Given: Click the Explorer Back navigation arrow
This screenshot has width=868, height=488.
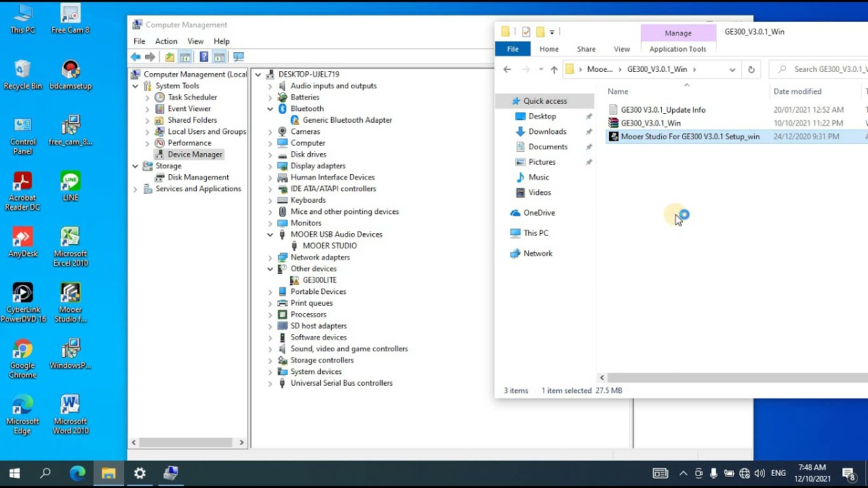Looking at the screenshot, I should point(507,69).
